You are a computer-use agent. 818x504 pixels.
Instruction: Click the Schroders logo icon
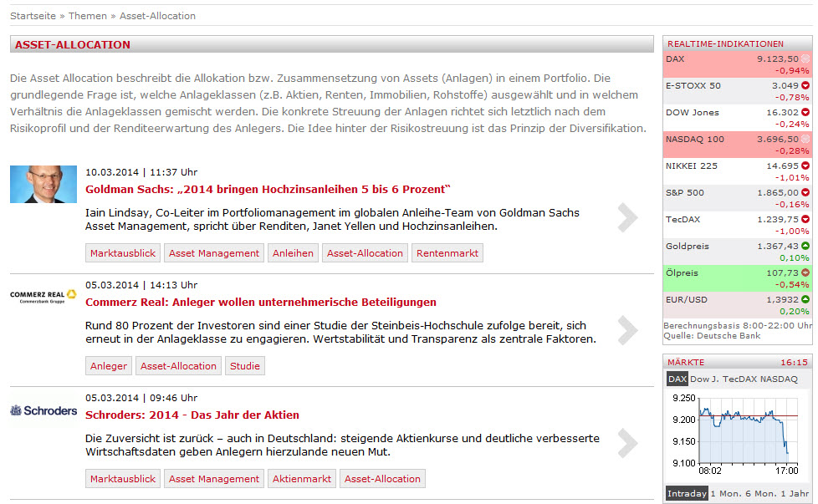tap(43, 410)
